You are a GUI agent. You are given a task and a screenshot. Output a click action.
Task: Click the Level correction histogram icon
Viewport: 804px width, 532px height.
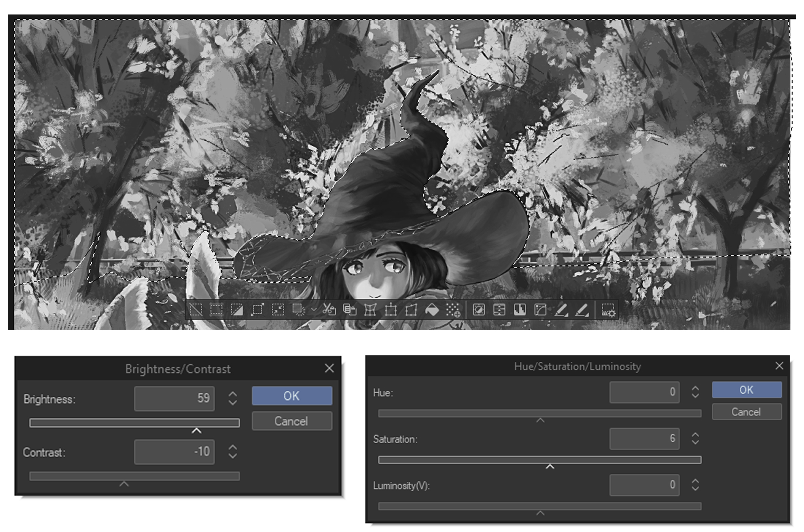pyautogui.click(x=520, y=309)
